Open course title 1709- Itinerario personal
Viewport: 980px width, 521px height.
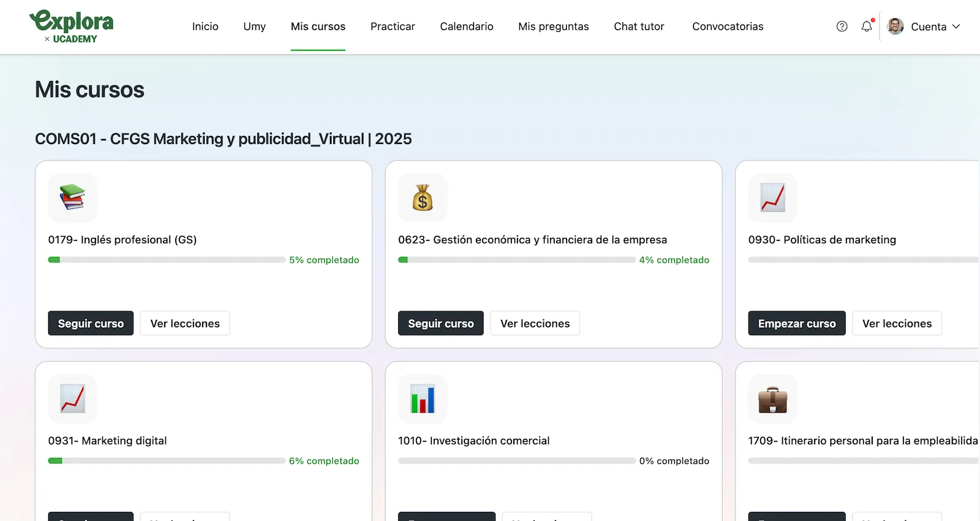(863, 441)
